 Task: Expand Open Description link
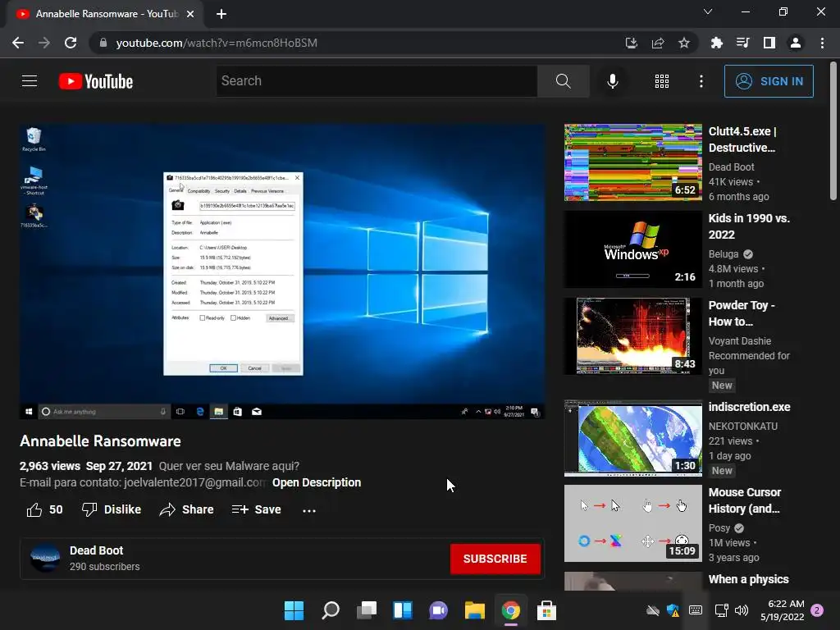point(316,482)
